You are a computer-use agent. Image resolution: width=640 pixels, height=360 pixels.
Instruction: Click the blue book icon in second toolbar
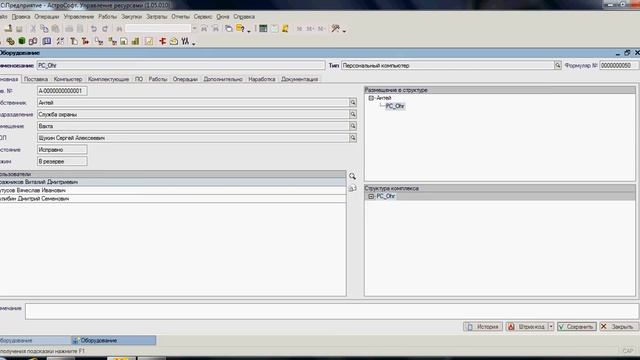(47, 41)
